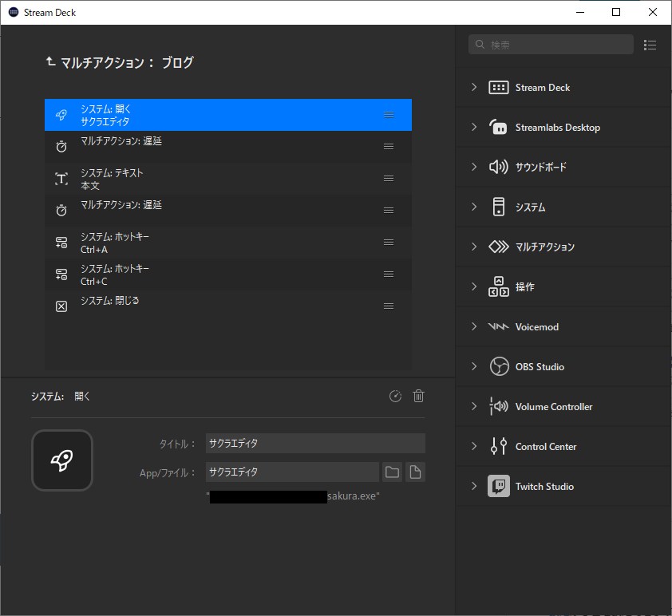Expand the システム category chevron
This screenshot has width=672, height=616.
[x=474, y=207]
